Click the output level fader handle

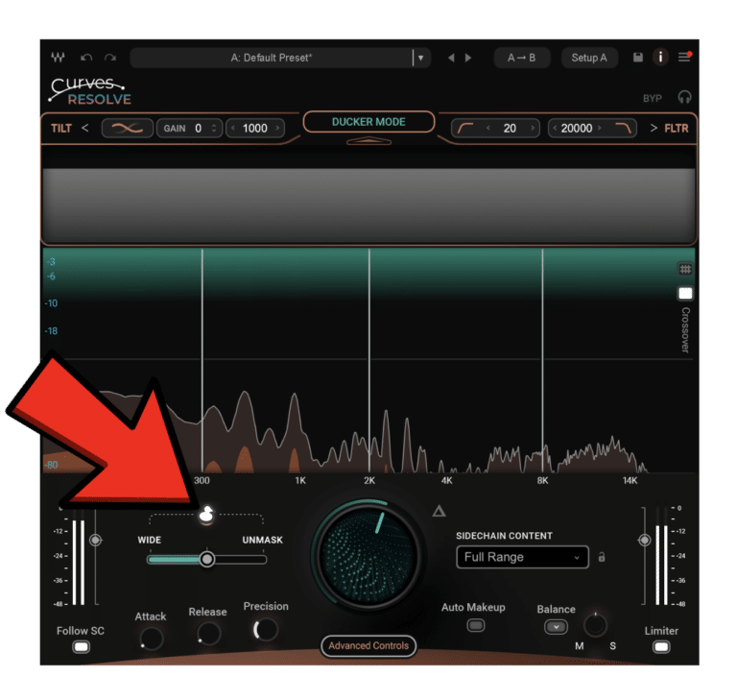(645, 540)
